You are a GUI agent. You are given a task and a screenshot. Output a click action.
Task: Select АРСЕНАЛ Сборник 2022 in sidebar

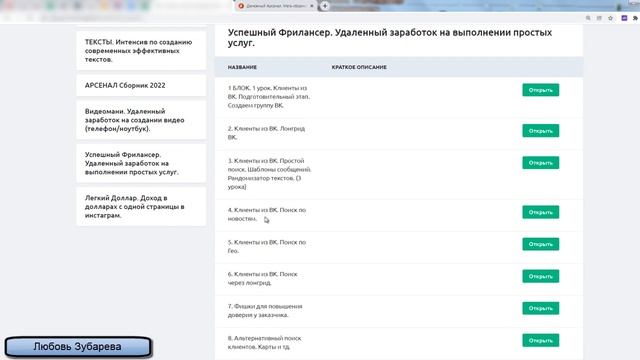point(141,85)
